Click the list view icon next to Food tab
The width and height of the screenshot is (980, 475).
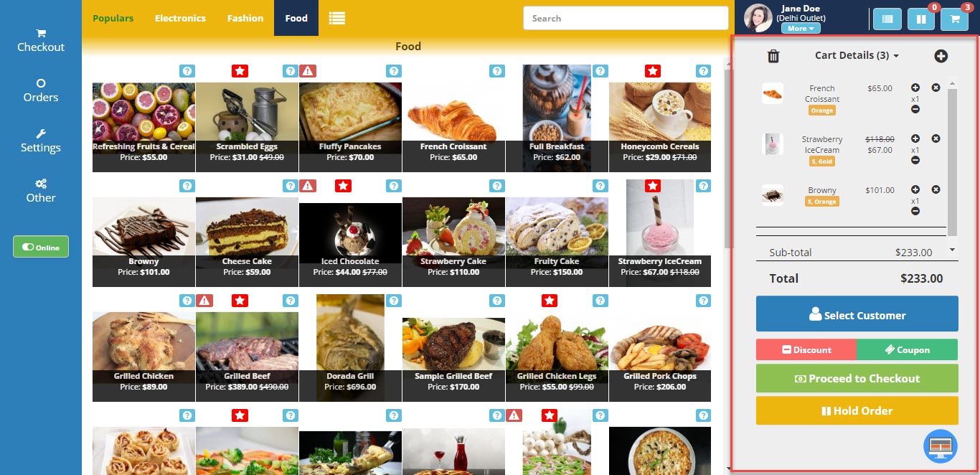pyautogui.click(x=336, y=18)
